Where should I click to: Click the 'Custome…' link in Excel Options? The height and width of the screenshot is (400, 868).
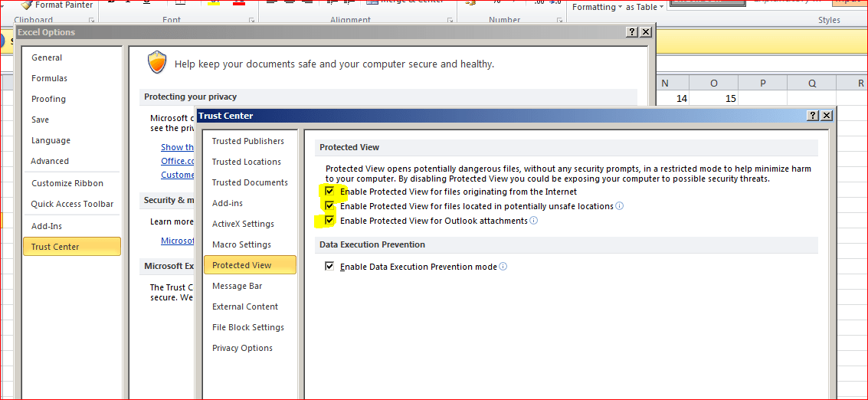(177, 175)
